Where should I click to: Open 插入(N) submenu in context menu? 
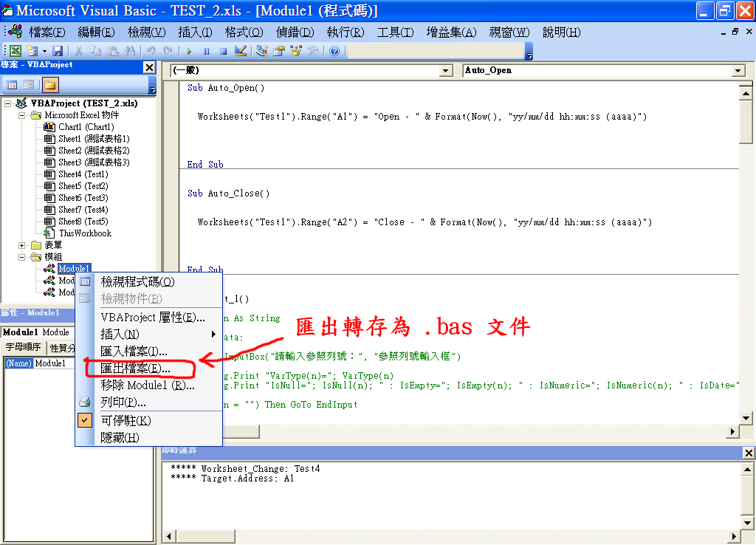coord(149,335)
